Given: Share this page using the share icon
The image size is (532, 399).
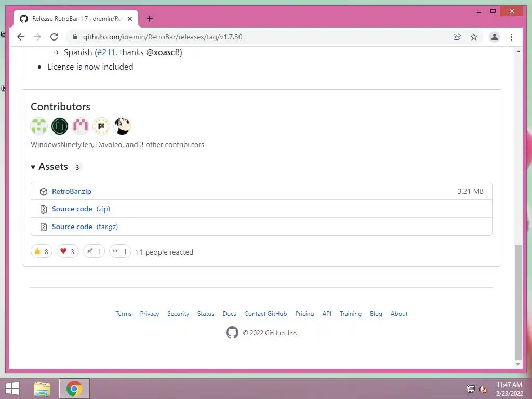Looking at the screenshot, I should (x=457, y=37).
